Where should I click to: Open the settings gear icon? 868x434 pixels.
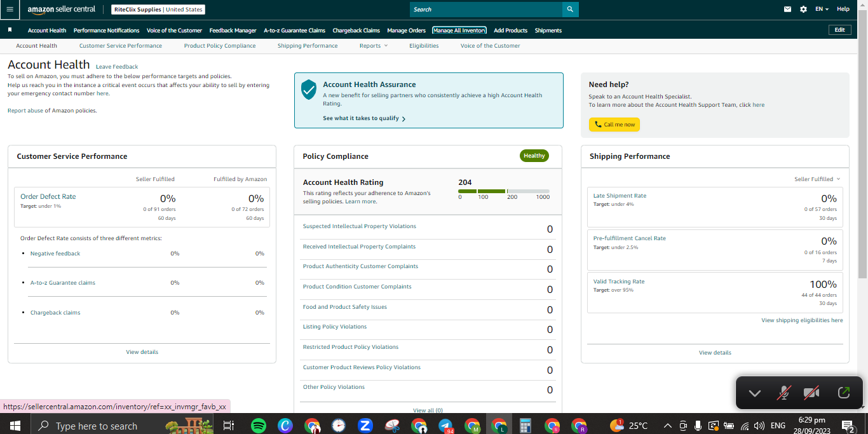(x=803, y=10)
